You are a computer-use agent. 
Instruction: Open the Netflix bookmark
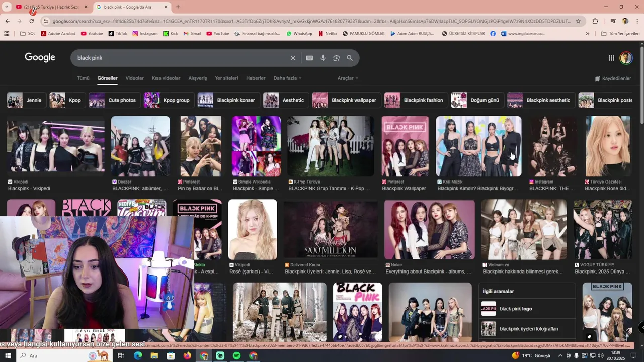[x=328, y=34]
